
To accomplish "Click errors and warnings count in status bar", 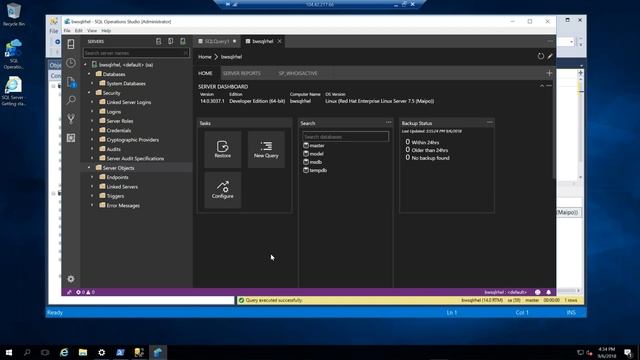I will tap(85, 292).
